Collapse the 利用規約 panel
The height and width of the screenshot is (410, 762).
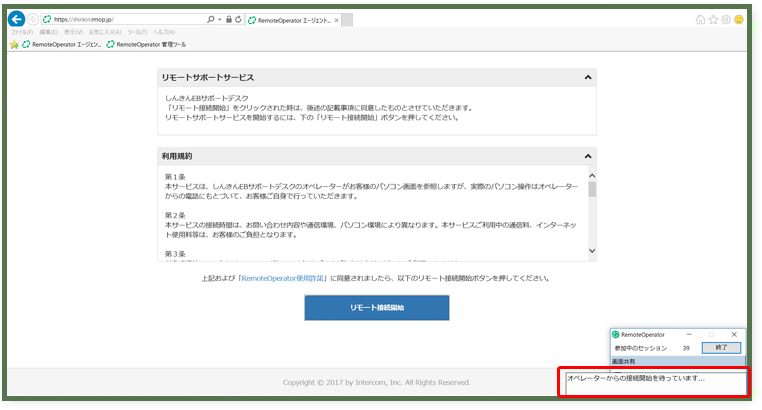[x=588, y=157]
